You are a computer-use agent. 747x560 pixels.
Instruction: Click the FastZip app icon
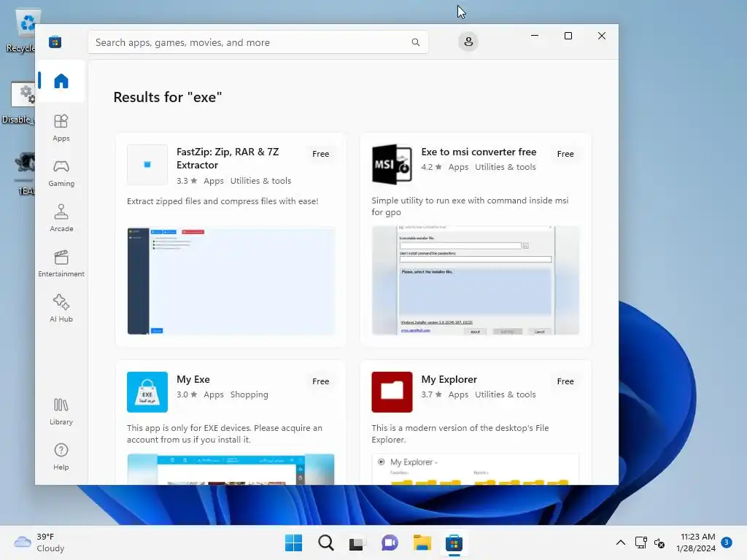[147, 165]
